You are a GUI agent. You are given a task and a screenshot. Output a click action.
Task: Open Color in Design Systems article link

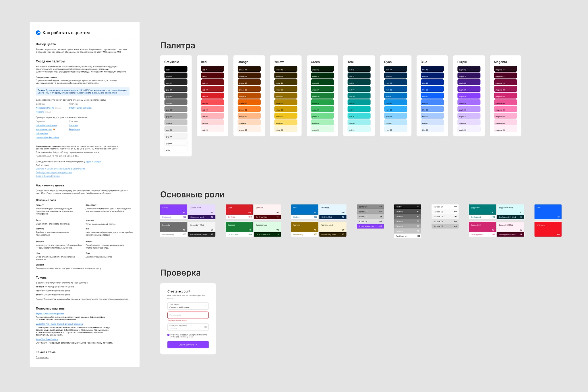pyautogui.click(x=48, y=176)
